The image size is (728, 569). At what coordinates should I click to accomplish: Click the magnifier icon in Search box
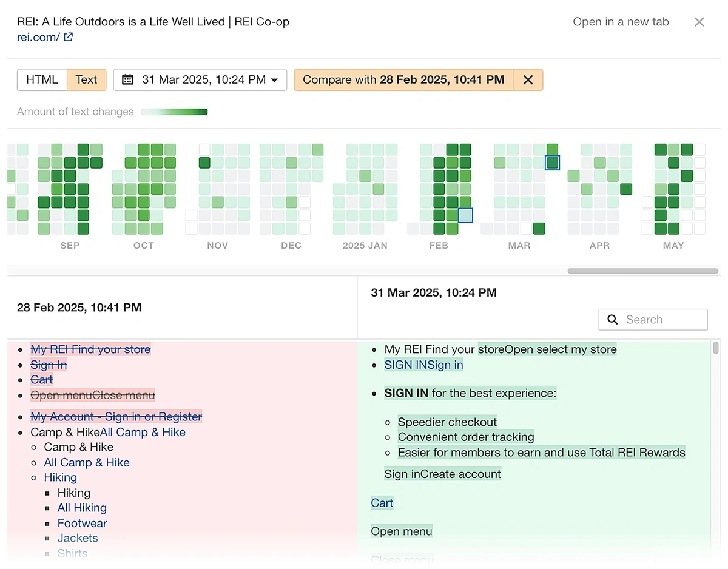613,320
